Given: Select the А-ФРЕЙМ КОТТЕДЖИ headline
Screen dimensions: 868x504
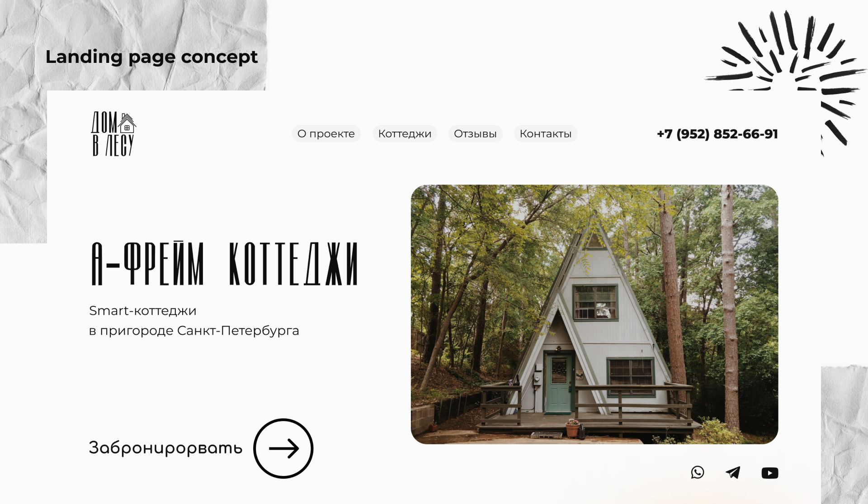Looking at the screenshot, I should [x=225, y=264].
